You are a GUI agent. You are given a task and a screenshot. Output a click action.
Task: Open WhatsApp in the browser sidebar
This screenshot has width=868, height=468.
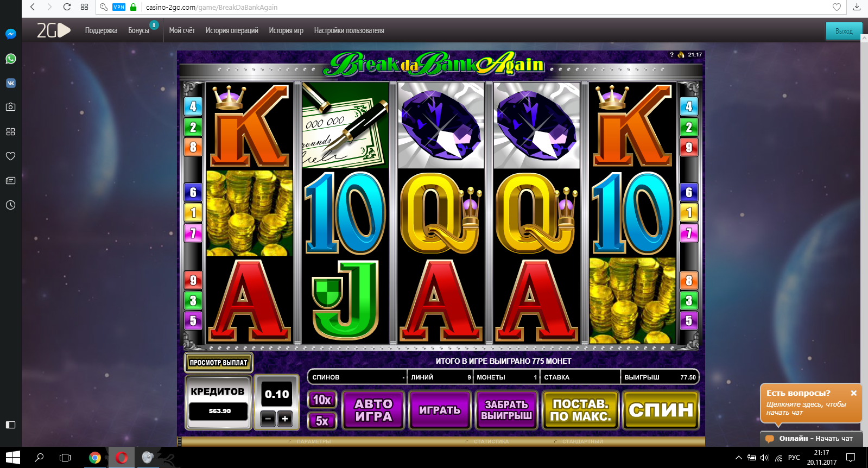click(x=10, y=59)
